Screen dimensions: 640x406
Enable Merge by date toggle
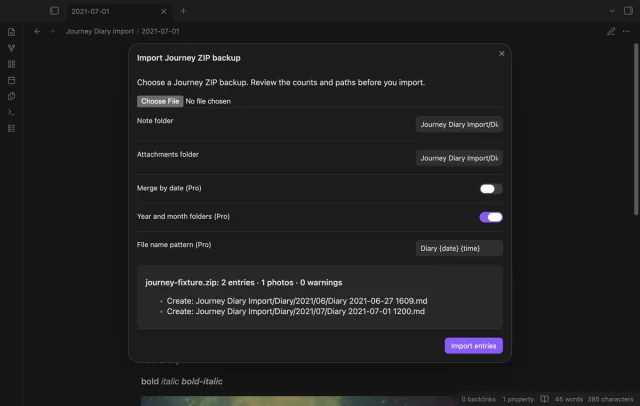tap(491, 189)
